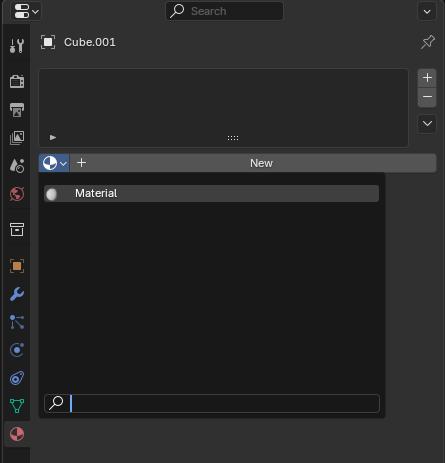Open the Output properties tab

tap(17, 109)
